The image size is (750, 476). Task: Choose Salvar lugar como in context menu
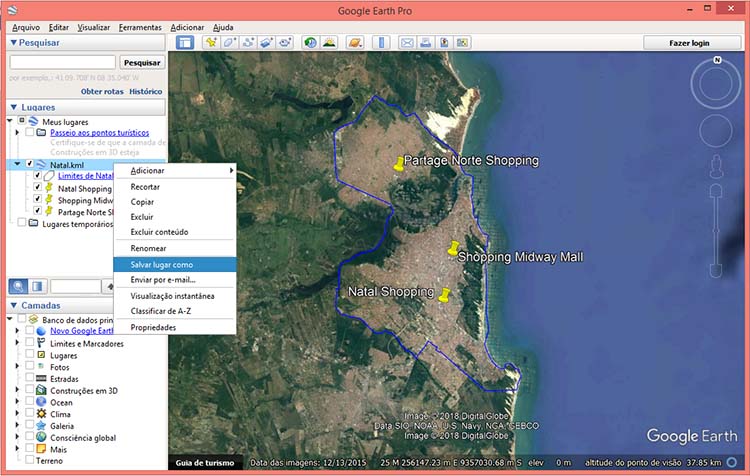click(x=175, y=265)
